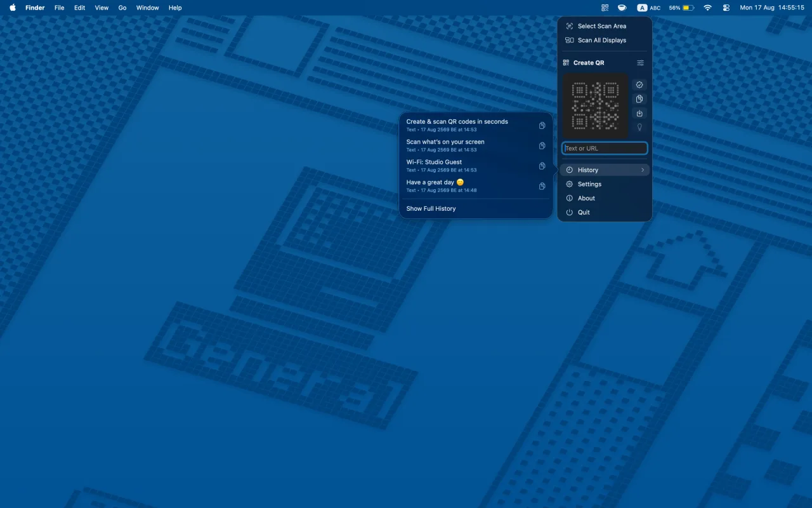The image size is (812, 508).
Task: Open the File menu
Action: coord(59,8)
